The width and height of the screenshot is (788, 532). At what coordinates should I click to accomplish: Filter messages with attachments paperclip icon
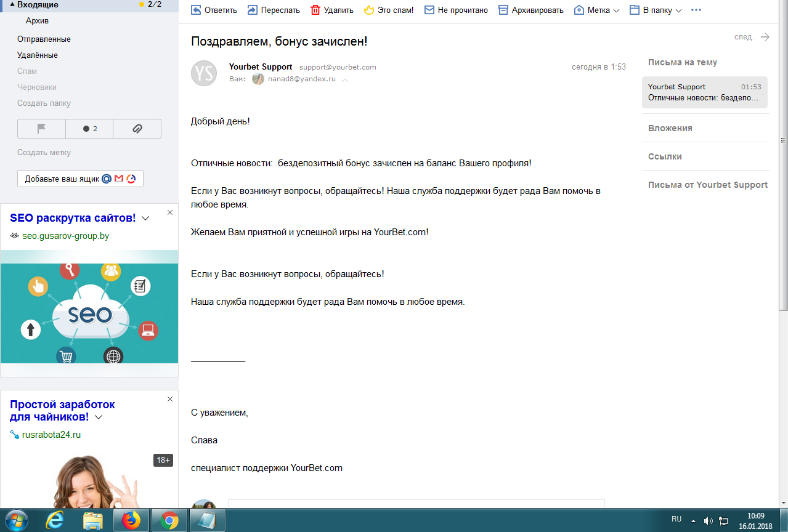coord(137,129)
